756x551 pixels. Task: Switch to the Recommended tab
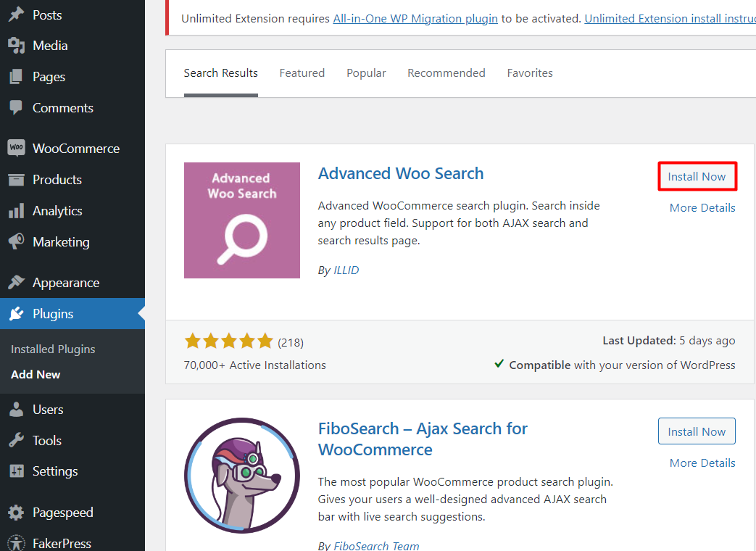pos(446,73)
